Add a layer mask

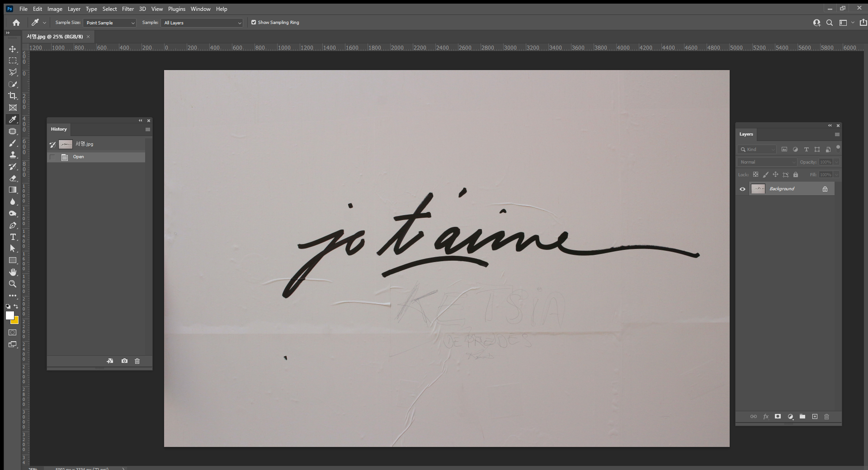coord(778,417)
